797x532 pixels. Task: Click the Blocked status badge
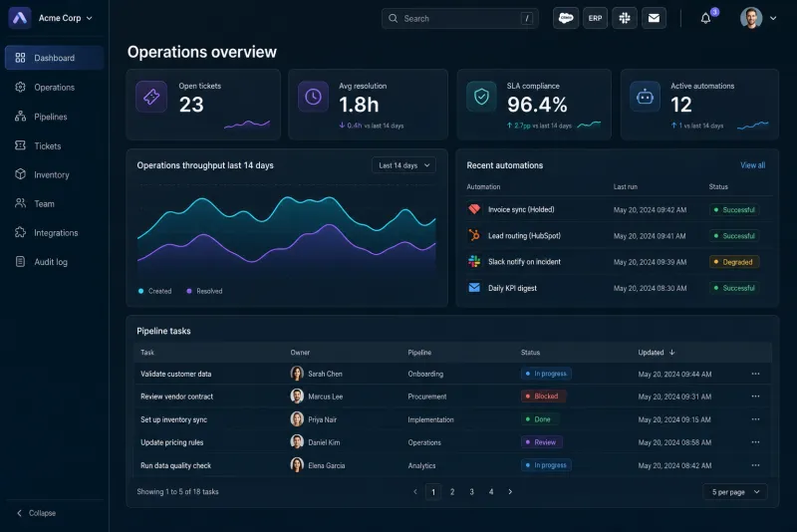[x=543, y=397]
